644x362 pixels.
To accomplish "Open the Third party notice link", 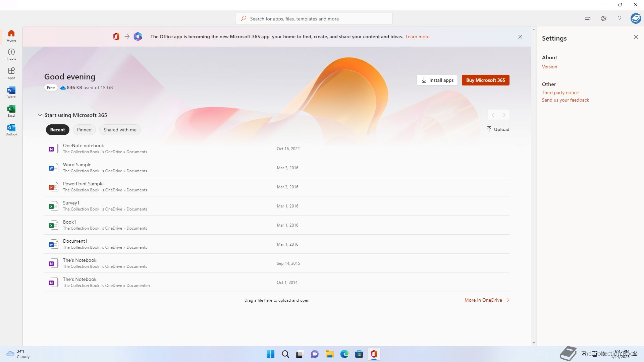I will (560, 93).
